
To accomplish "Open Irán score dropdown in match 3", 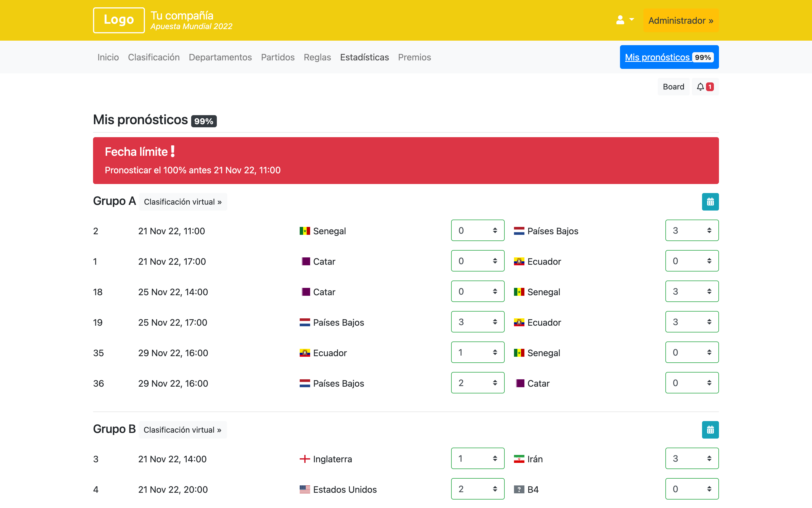I will coord(692,458).
